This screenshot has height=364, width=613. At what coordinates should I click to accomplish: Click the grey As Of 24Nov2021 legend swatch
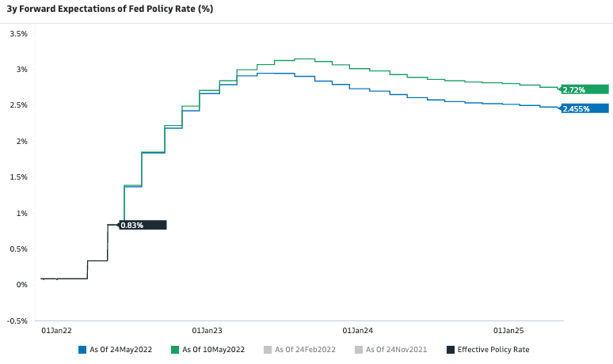tap(359, 349)
